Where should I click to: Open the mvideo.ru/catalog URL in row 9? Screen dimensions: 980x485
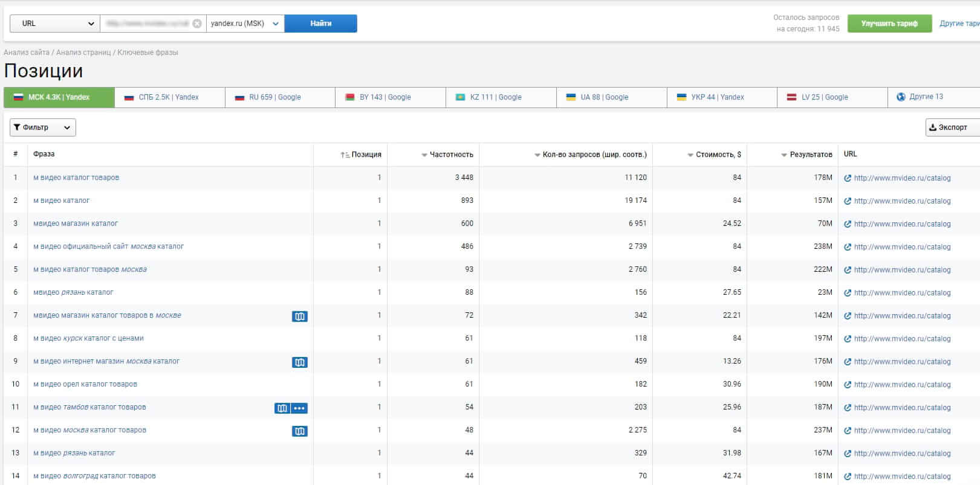click(x=902, y=362)
